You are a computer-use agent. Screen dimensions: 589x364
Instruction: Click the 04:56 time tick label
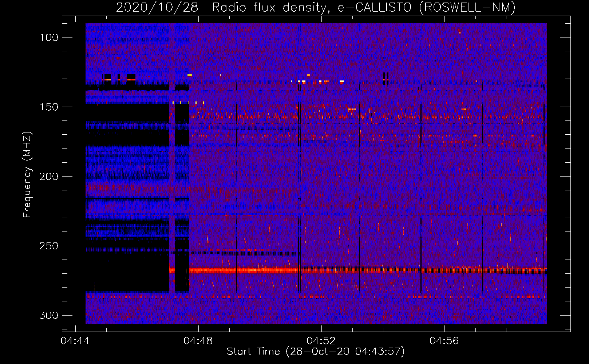(444, 341)
